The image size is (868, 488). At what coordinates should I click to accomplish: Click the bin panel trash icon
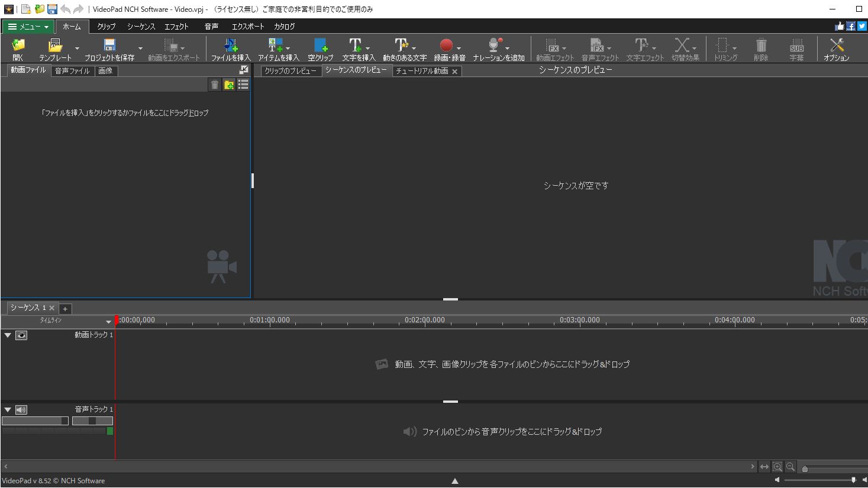(x=215, y=85)
